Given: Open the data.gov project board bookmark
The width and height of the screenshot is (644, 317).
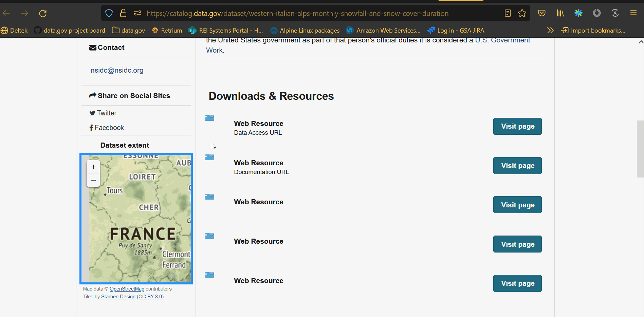Looking at the screenshot, I should tap(70, 31).
